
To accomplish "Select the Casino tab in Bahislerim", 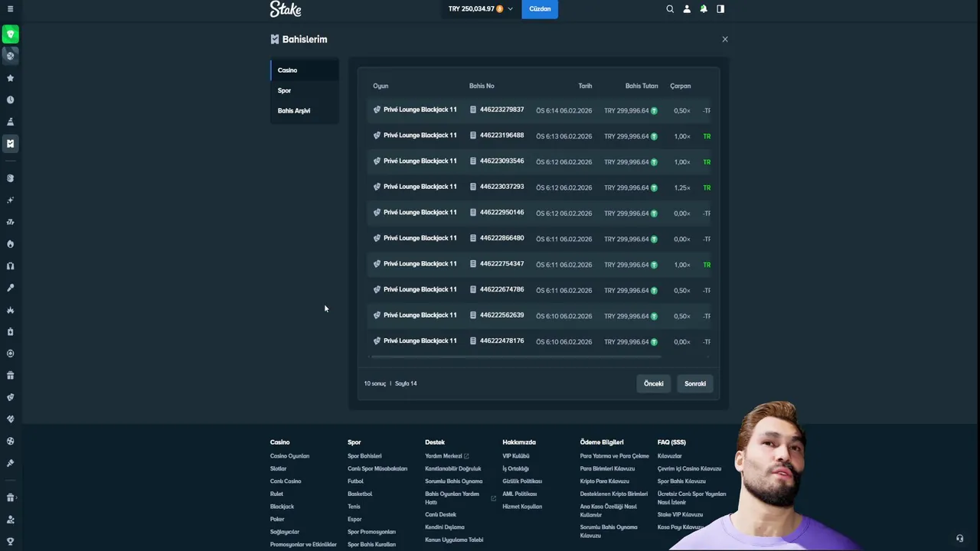I will pyautogui.click(x=305, y=70).
